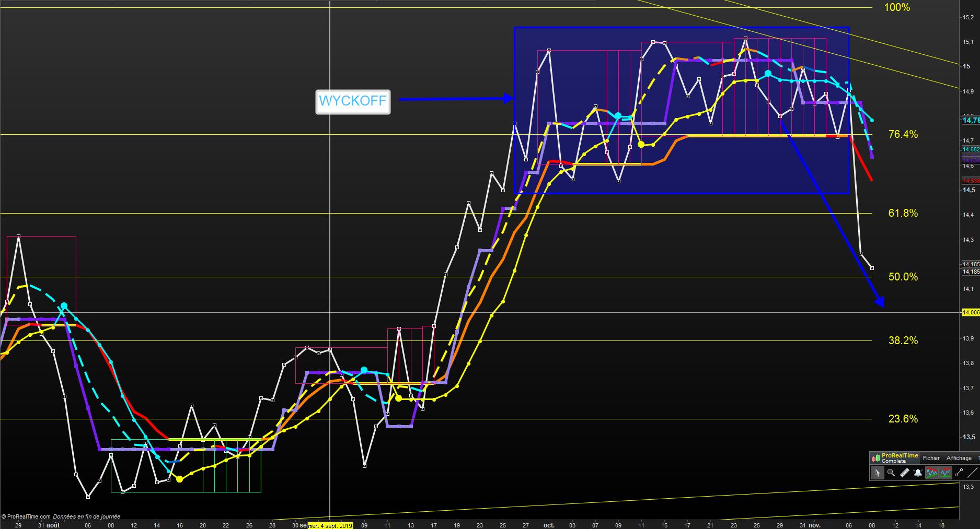This screenshot has height=529, width=980.
Task: Choose the horizontal channel drawing tool
Action: point(945,473)
